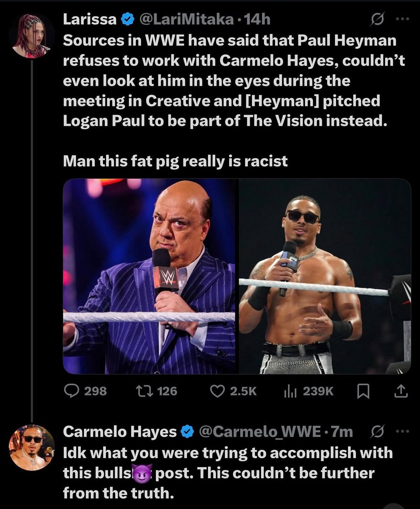Click the Carmelo Hayes display name
Screen dimensions: 420x509
click(120, 432)
